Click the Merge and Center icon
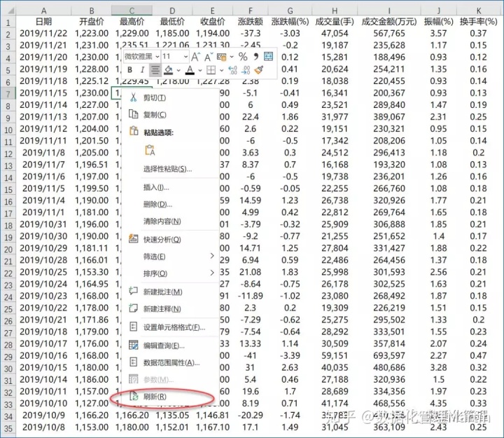Viewport: 504px width, 438px height. [x=268, y=57]
